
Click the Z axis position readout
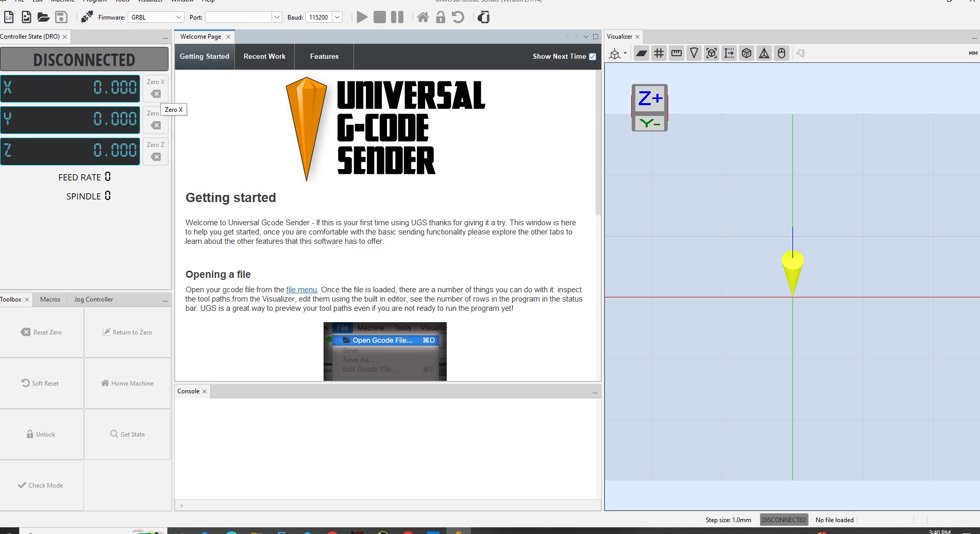(x=70, y=151)
